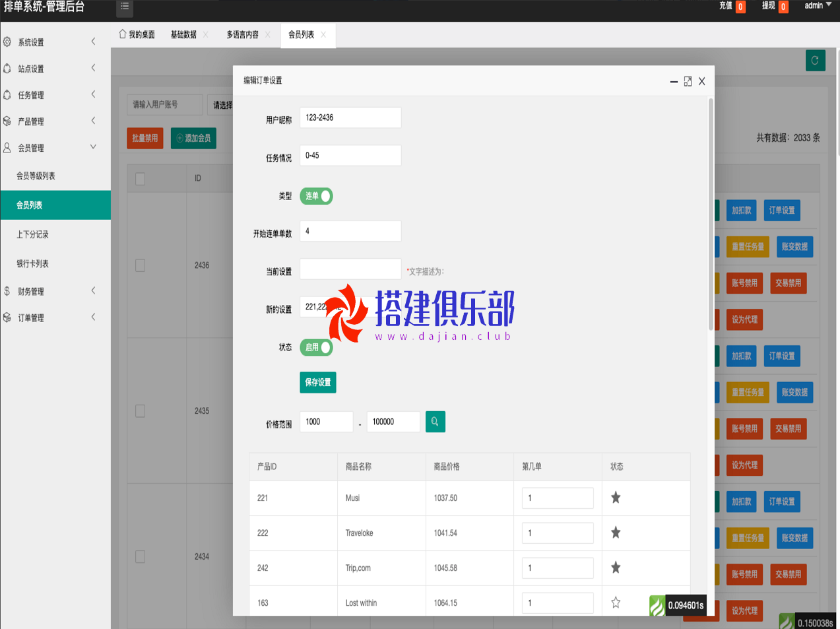Viewport: 840px width, 629px height.
Task: Click the home icon on 我的桌面 tab
Action: click(x=122, y=34)
